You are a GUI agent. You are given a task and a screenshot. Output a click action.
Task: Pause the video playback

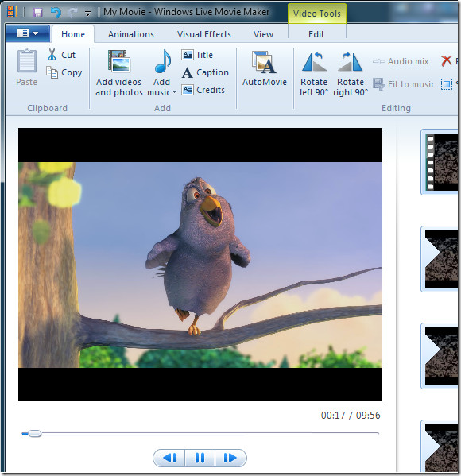tap(200, 458)
